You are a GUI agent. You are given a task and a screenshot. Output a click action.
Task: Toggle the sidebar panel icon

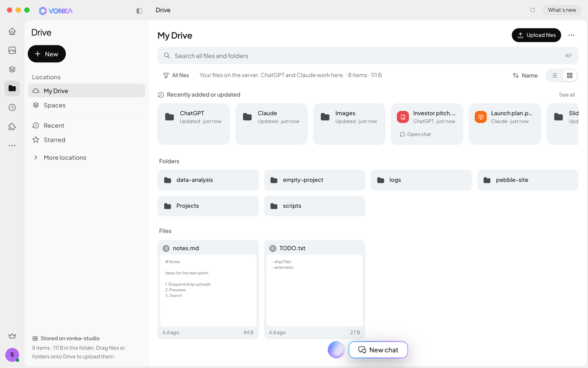(x=139, y=10)
